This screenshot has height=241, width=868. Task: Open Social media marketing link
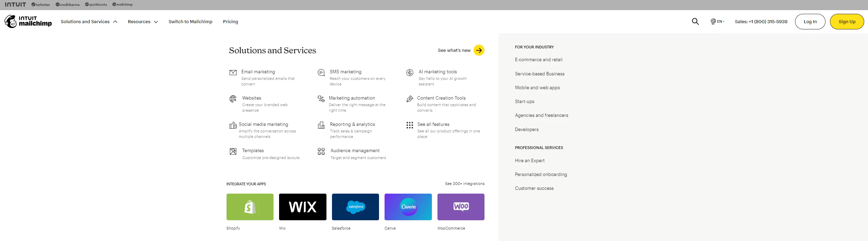(264, 124)
